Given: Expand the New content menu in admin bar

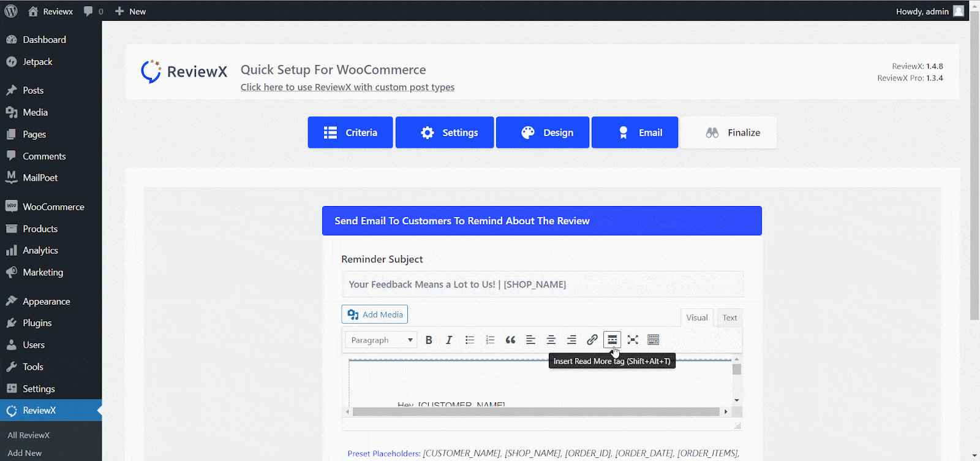Looking at the screenshot, I should [x=130, y=11].
